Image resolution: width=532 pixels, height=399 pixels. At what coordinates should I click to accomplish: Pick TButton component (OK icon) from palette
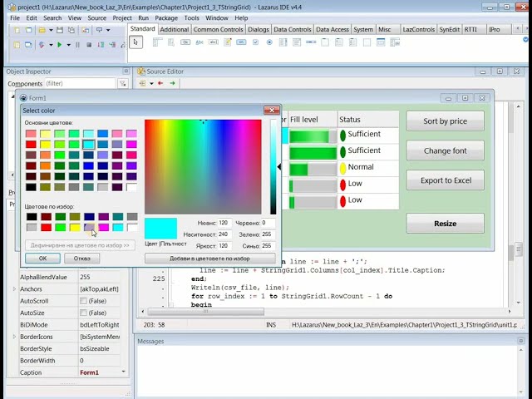pyautogui.click(x=185, y=42)
